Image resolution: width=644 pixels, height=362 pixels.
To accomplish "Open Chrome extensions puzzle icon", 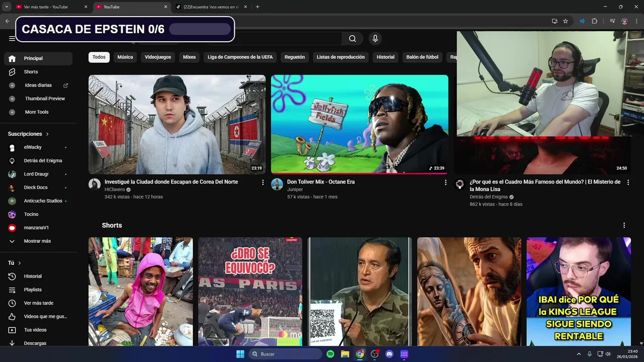I will (595, 21).
